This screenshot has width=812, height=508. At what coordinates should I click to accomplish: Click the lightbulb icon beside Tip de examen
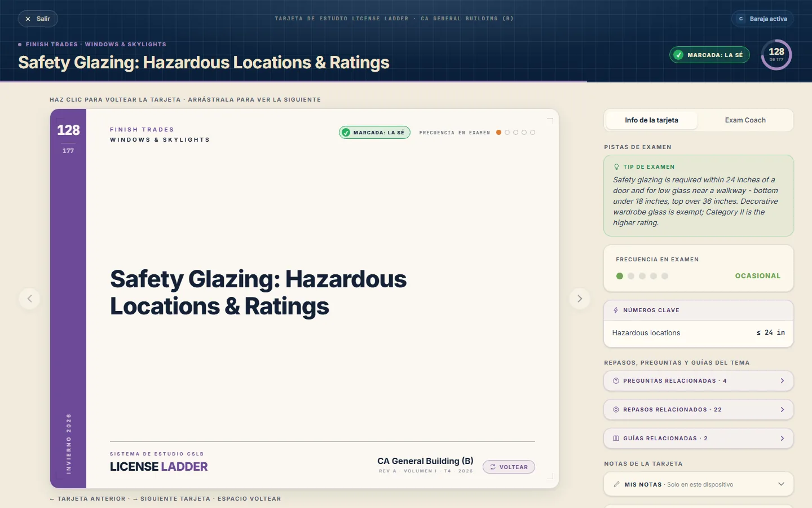616,167
